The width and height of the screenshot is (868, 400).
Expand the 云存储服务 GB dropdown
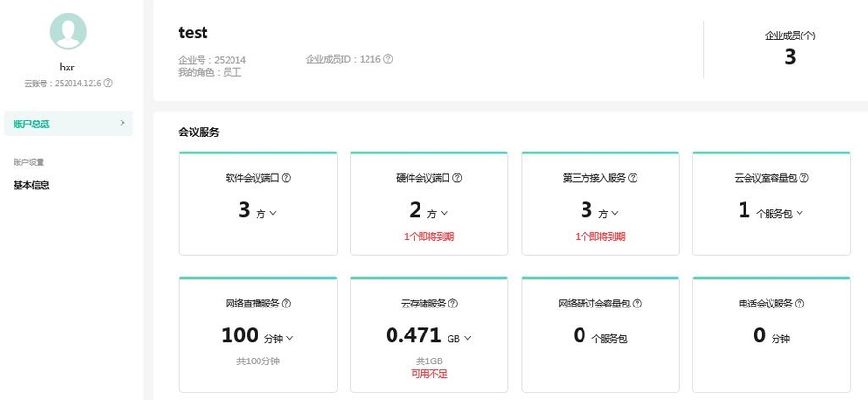coord(467,338)
